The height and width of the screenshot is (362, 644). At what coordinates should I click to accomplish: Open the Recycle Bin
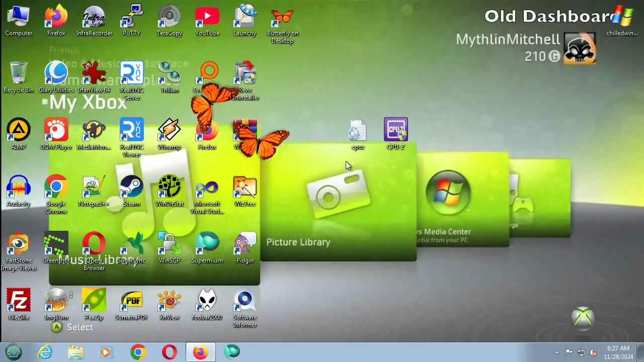19,78
